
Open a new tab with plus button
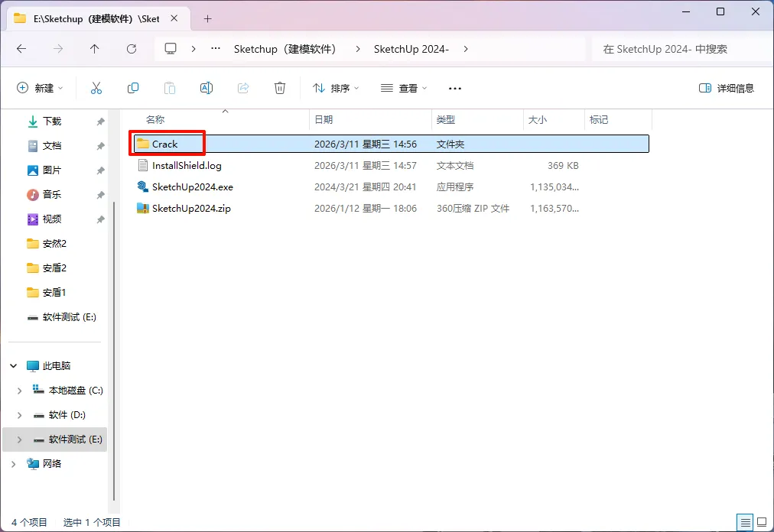(208, 19)
